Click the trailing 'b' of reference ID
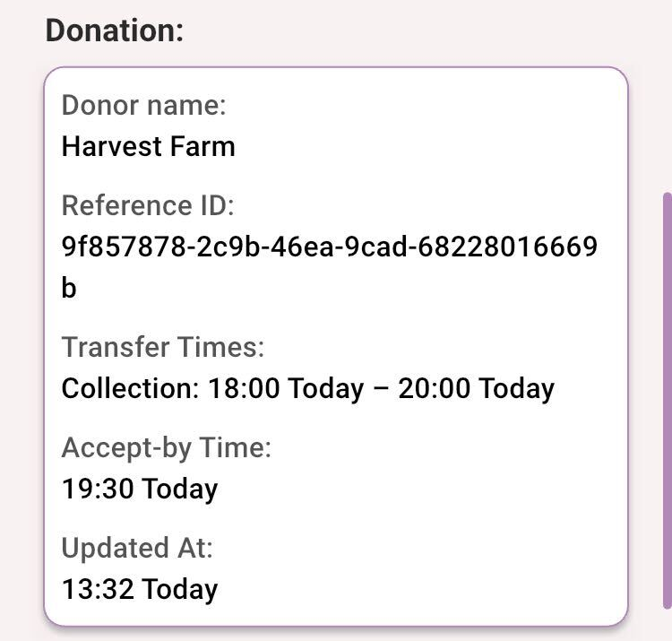Screen dimensions: 672x641 69,289
